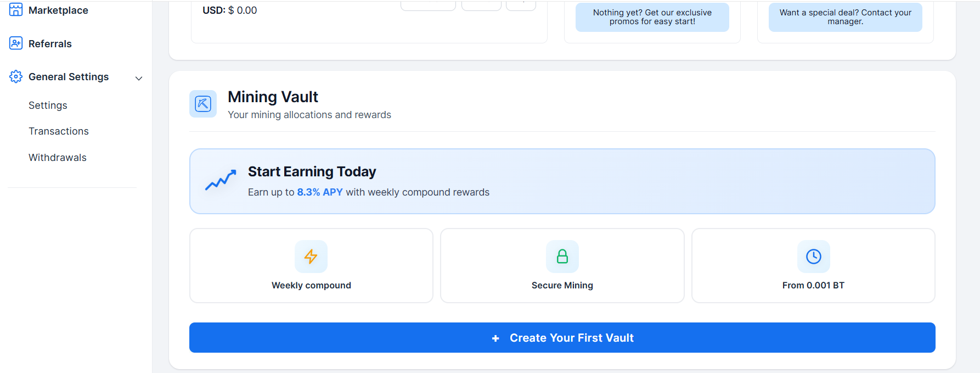Click the Marketplace store icon

[x=15, y=9]
